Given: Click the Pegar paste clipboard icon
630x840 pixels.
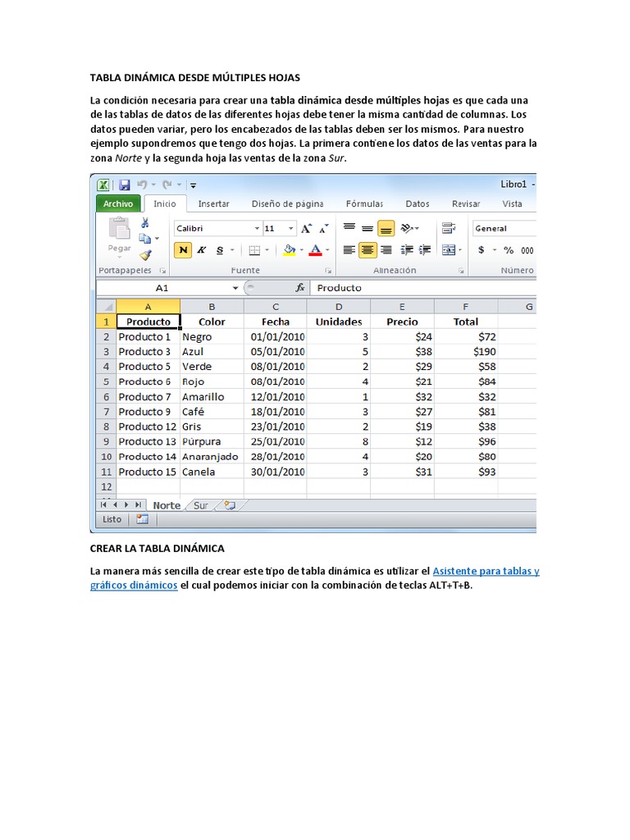Looking at the screenshot, I should pyautogui.click(x=119, y=229).
